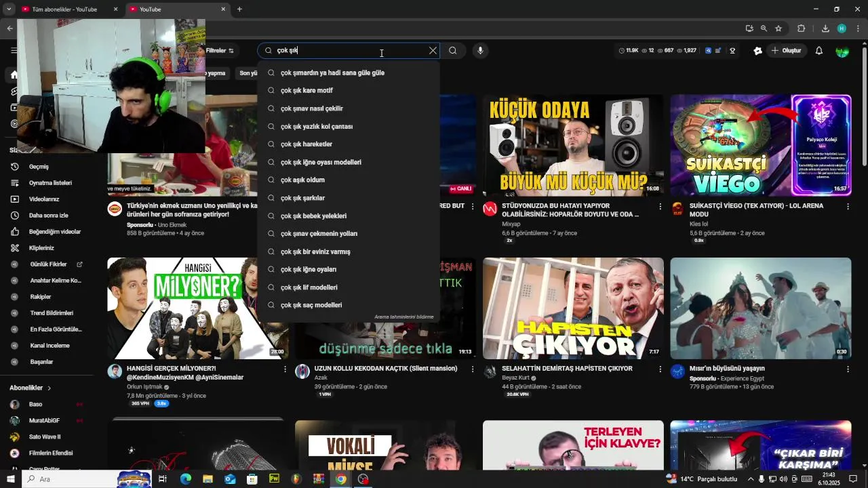The width and height of the screenshot is (868, 488).
Task: Open Windows Start menu
Action: [x=11, y=479]
